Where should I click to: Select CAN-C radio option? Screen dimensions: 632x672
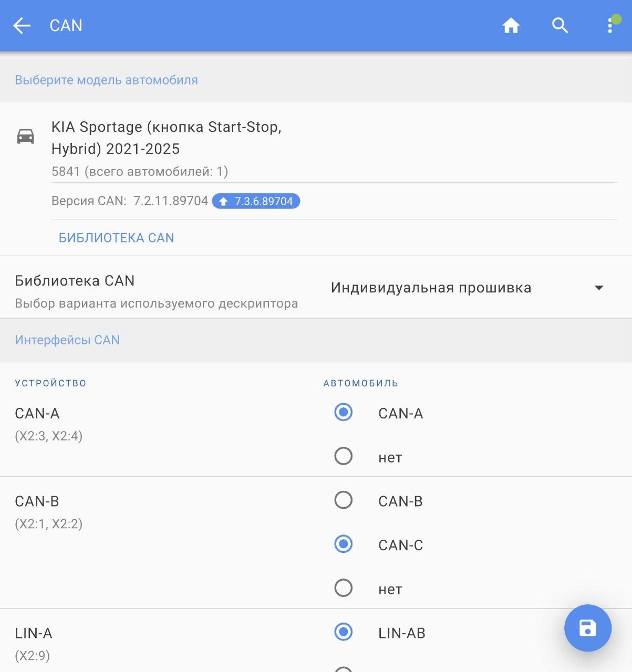coord(344,544)
